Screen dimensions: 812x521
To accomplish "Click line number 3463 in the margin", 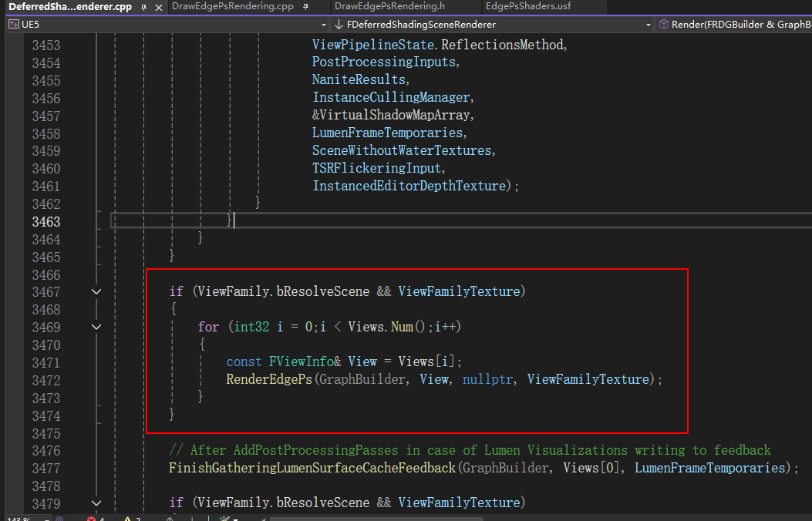I will (x=45, y=221).
